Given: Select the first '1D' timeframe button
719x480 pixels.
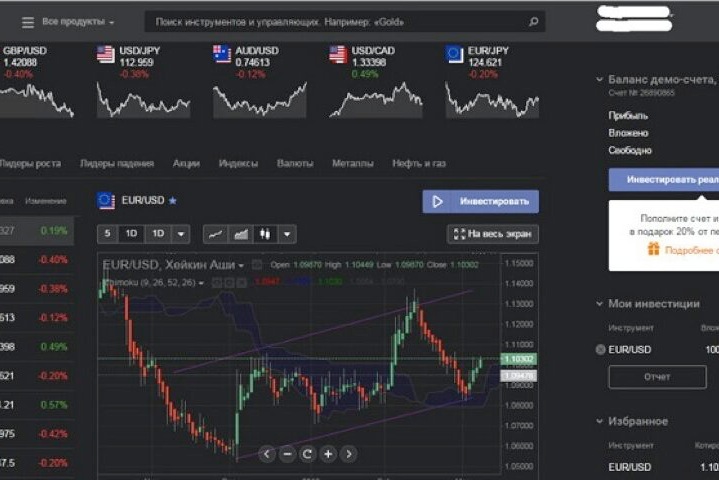Looking at the screenshot, I should click(131, 234).
